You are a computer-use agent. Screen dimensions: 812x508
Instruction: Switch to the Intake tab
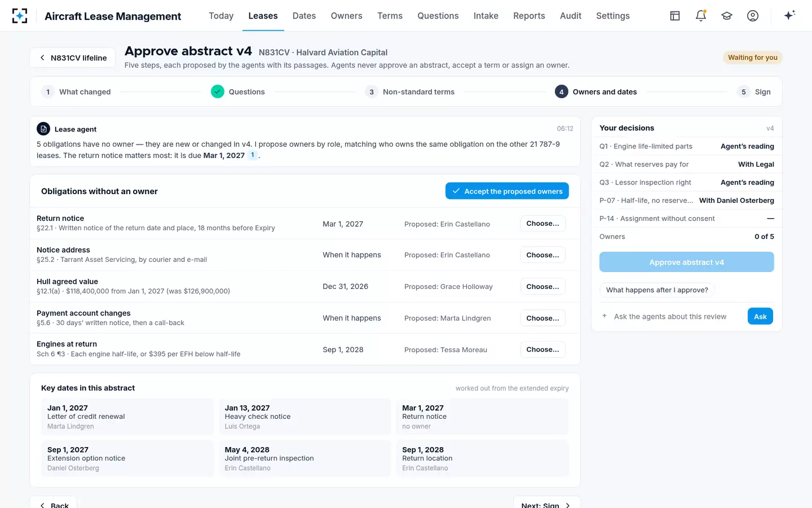point(486,16)
